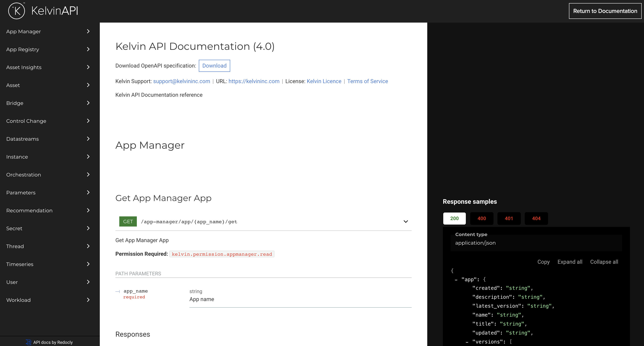
Task: Download the OpenAPI specification
Action: pos(214,66)
